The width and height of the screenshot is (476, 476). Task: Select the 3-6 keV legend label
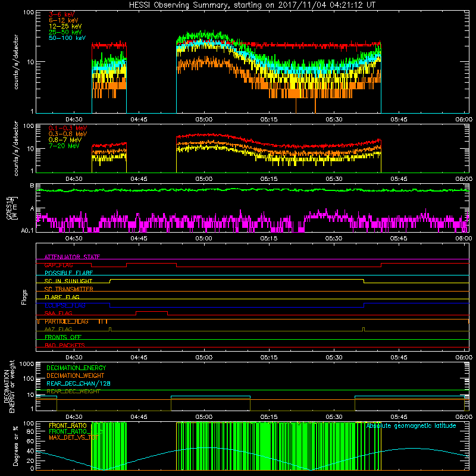point(61,14)
